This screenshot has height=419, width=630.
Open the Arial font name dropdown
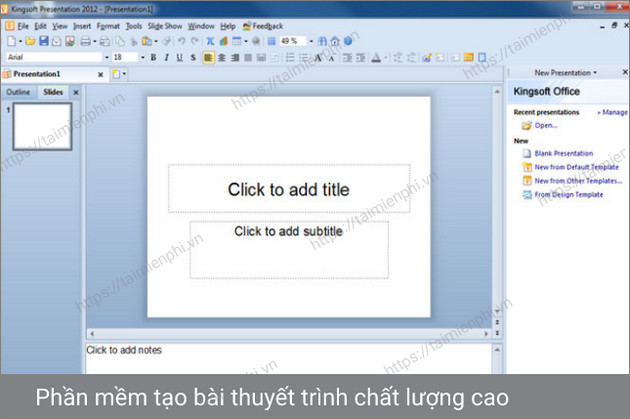pyautogui.click(x=106, y=57)
